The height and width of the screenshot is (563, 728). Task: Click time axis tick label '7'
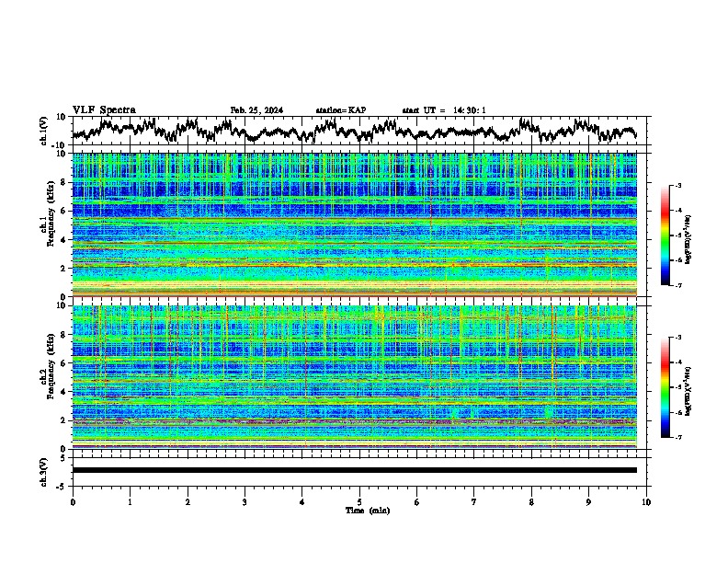click(474, 502)
